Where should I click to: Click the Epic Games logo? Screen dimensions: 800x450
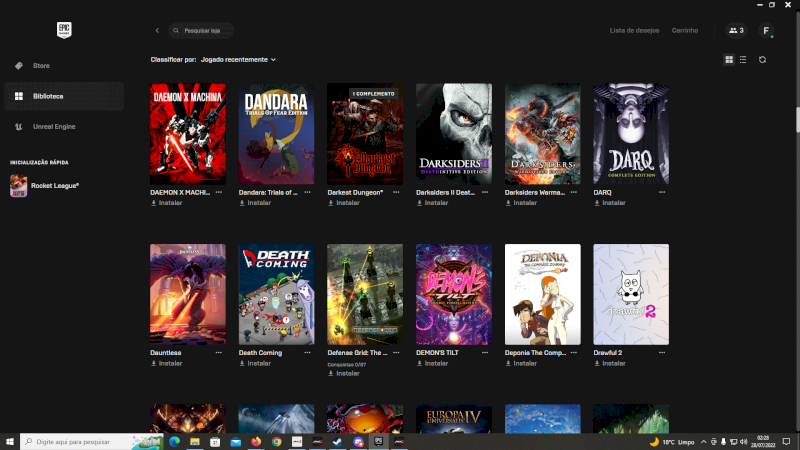(63, 30)
